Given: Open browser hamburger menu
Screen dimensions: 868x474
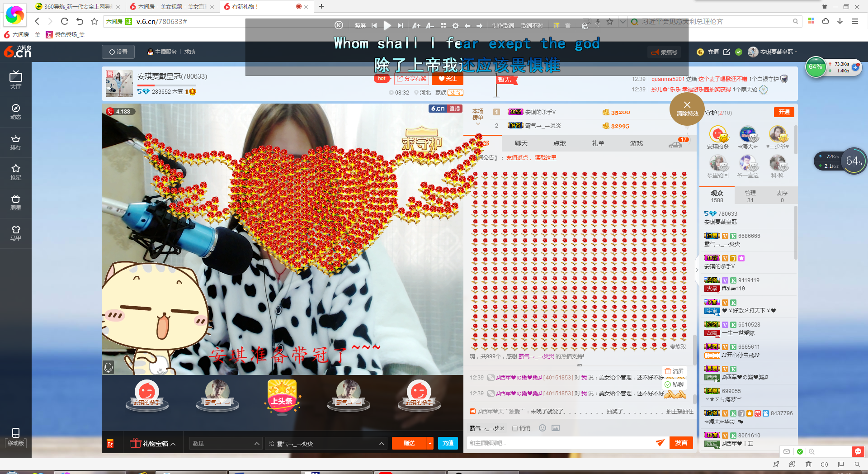Looking at the screenshot, I should (855, 21).
